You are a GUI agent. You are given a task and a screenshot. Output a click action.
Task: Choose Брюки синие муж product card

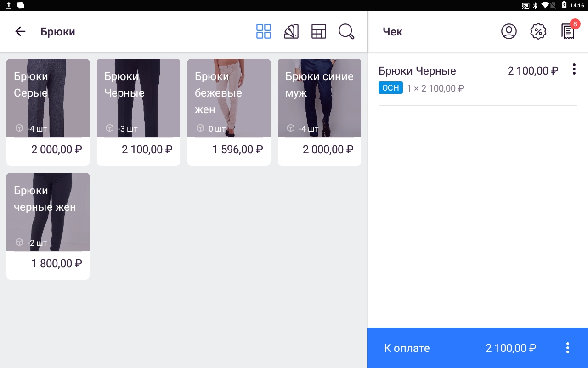(319, 112)
